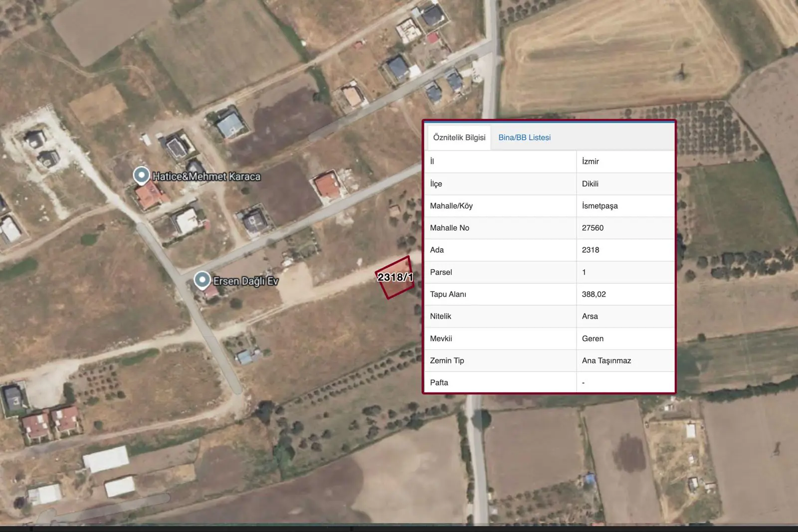The image size is (798, 532).
Task: Select the Öznitelik Bilgisi tab
Action: point(459,138)
